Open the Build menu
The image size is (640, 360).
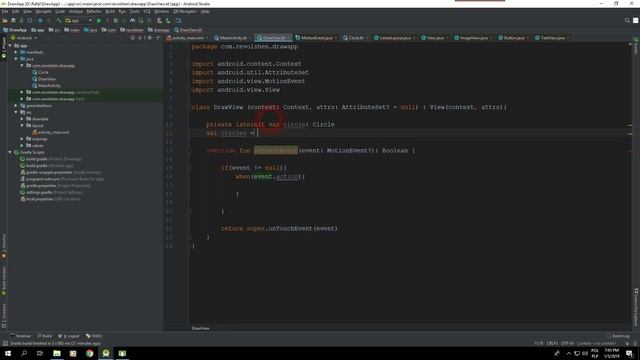pyautogui.click(x=110, y=11)
